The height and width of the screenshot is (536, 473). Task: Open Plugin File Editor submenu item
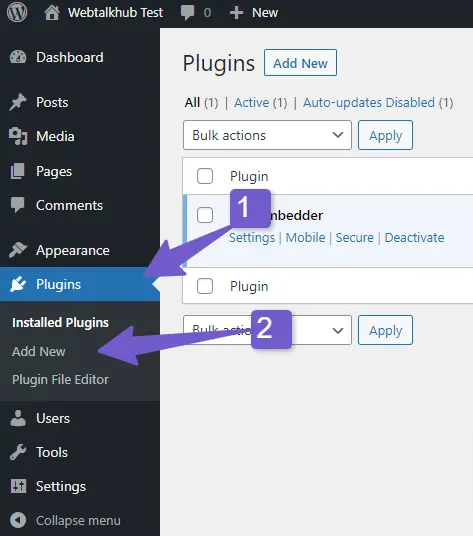(x=60, y=379)
